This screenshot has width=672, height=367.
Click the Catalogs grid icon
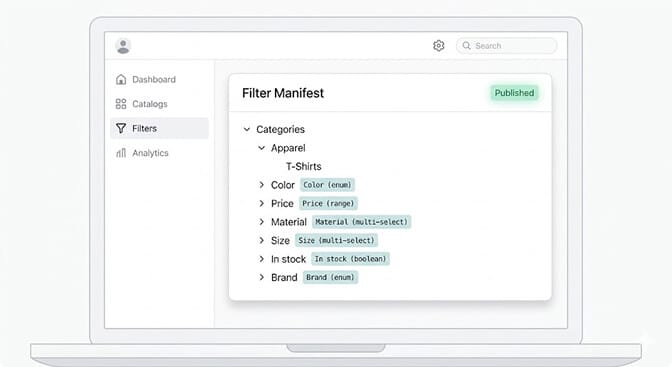click(x=121, y=104)
